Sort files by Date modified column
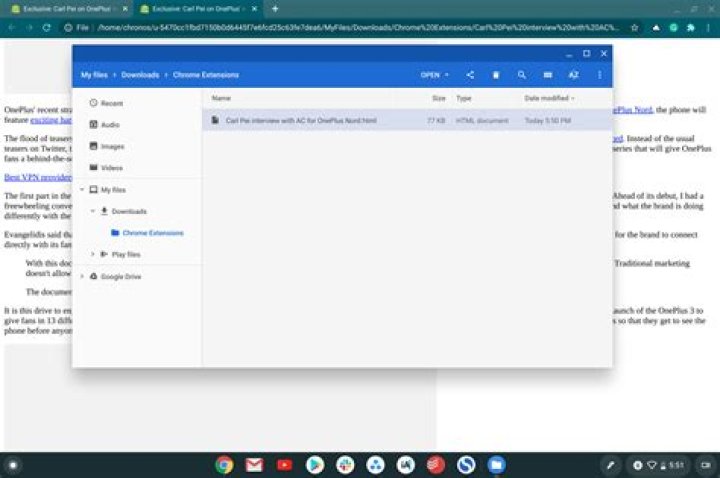The width and height of the screenshot is (720, 478). 549,98
